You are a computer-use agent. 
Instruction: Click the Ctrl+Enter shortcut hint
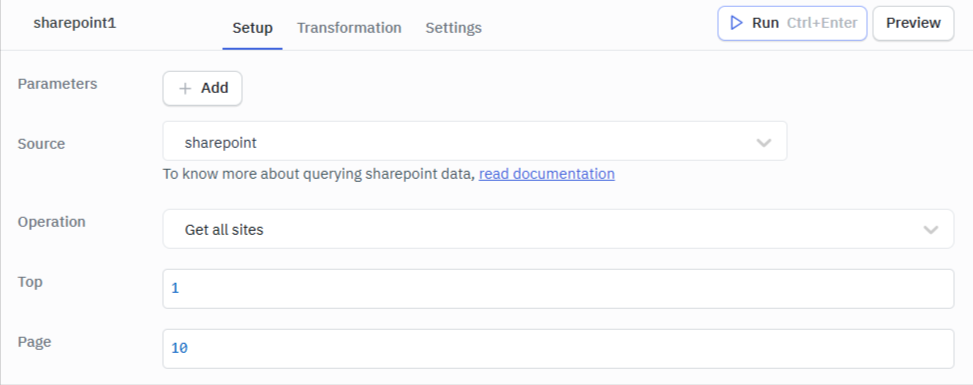click(822, 23)
